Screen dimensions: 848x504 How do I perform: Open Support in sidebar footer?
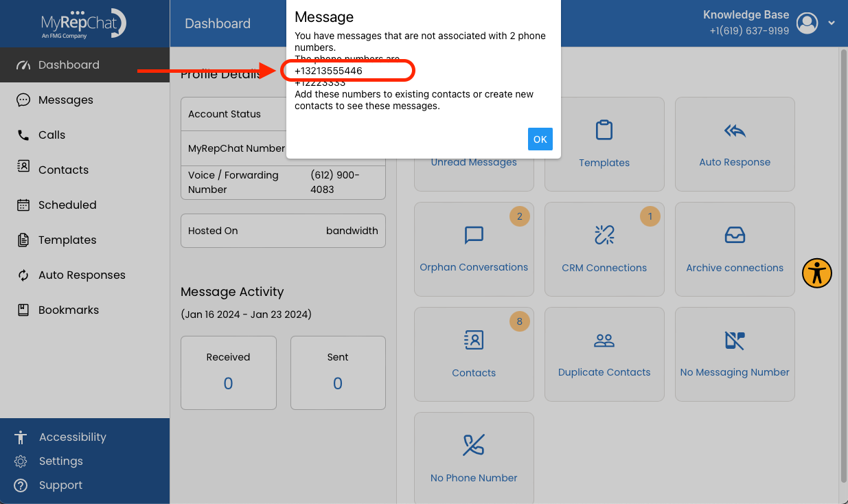(60, 485)
